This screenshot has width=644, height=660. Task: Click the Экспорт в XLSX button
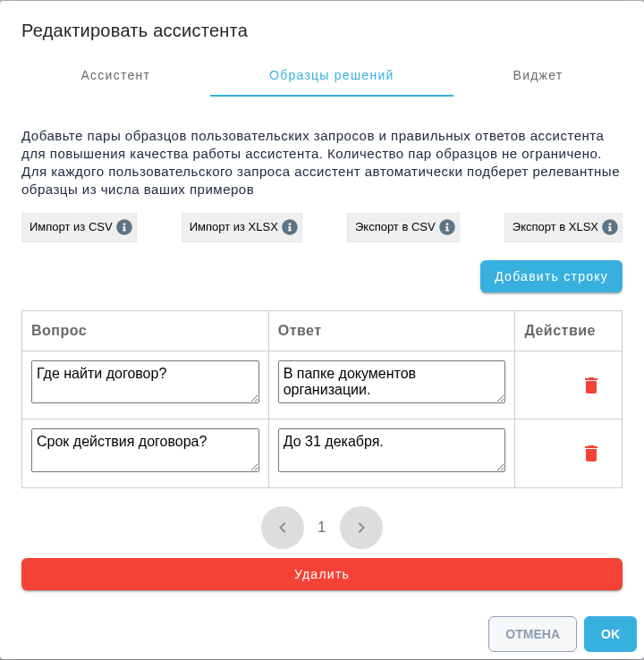click(563, 227)
